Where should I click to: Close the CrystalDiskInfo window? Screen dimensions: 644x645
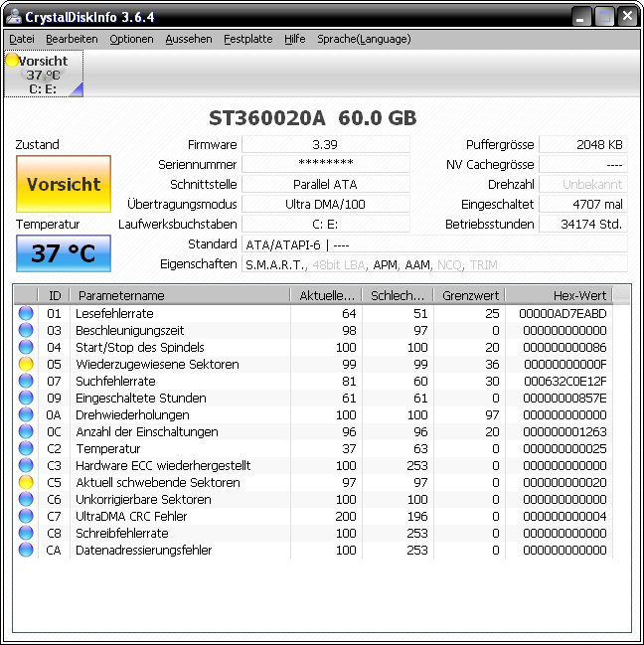(x=627, y=17)
